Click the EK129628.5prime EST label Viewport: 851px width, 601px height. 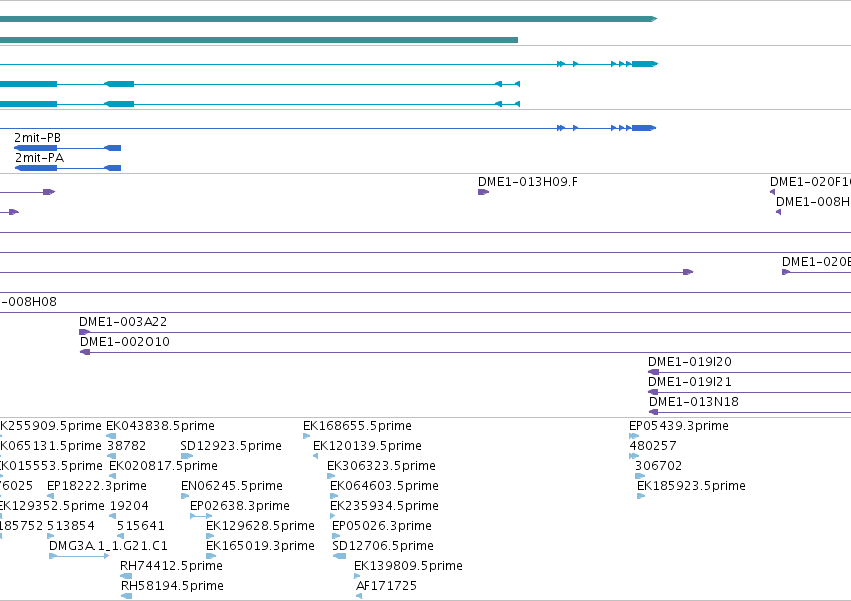click(x=260, y=526)
